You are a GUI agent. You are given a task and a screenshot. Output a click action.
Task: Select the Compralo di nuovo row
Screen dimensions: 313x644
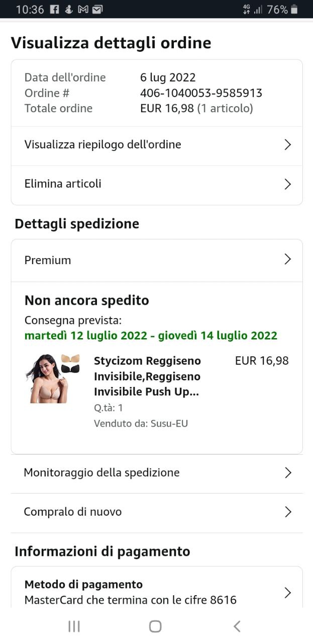pyautogui.click(x=156, y=512)
